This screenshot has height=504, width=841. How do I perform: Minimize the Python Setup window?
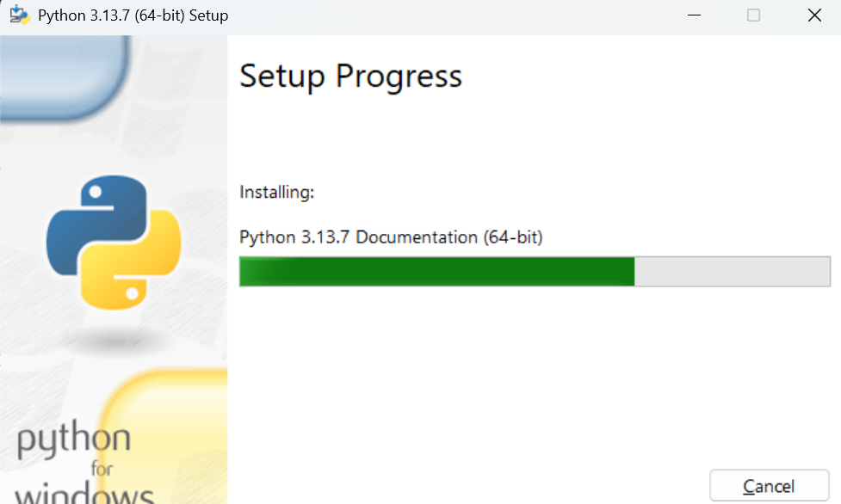click(x=694, y=15)
